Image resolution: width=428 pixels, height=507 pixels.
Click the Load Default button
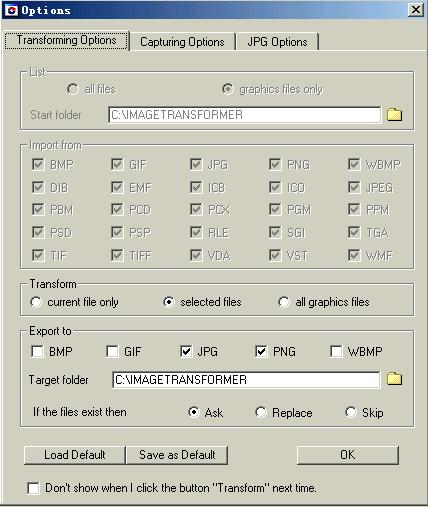(x=75, y=455)
